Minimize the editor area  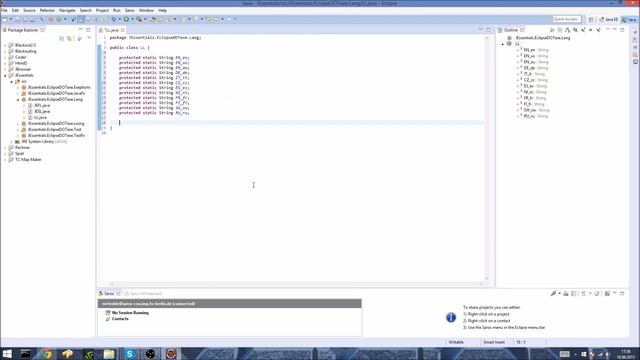coord(481,30)
